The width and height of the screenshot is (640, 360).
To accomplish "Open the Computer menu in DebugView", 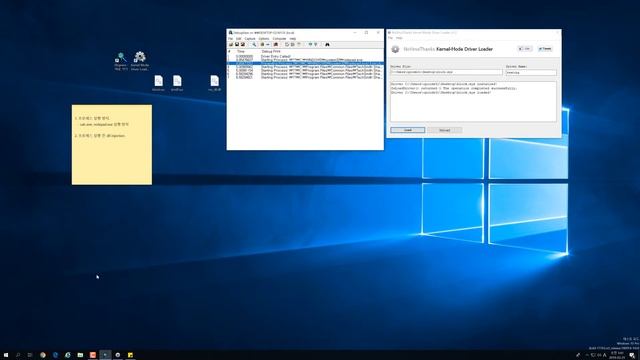I will click(x=279, y=39).
